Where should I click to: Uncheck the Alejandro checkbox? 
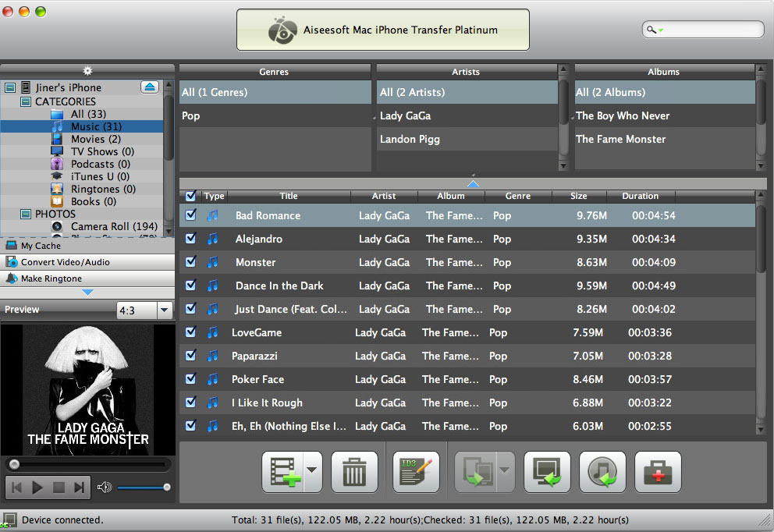[190, 239]
